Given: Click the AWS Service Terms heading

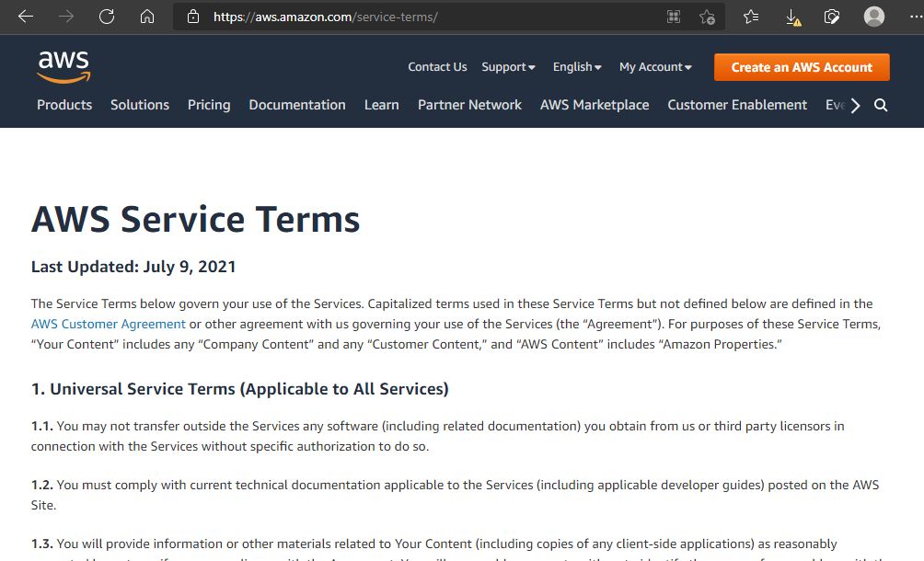Looking at the screenshot, I should pyautogui.click(x=196, y=219).
